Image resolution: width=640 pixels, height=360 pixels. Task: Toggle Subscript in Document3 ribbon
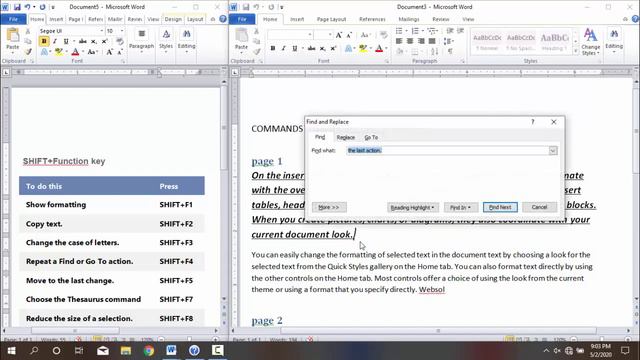click(322, 48)
